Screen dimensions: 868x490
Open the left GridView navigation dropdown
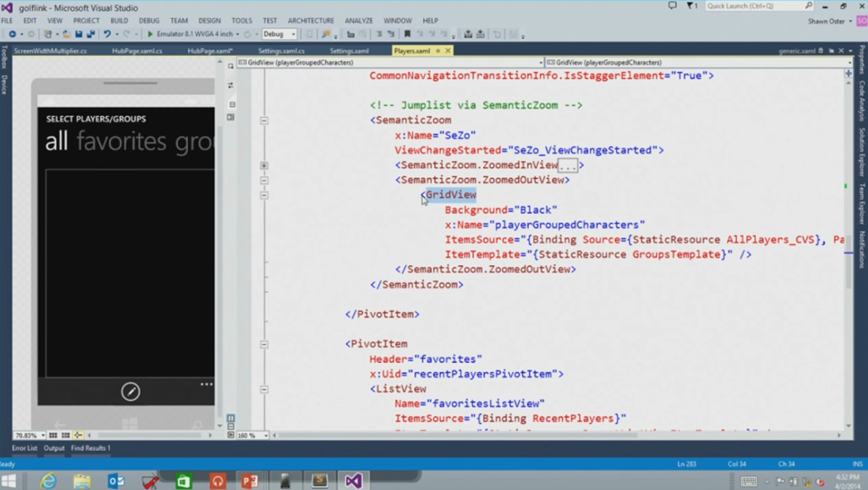[391, 63]
